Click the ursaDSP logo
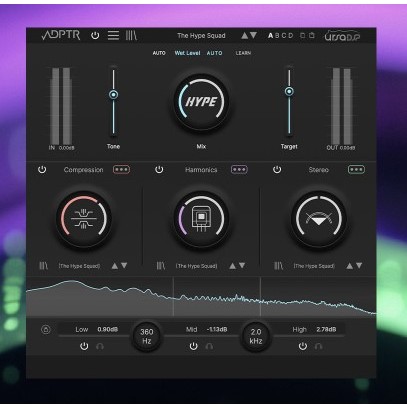Screen dimensions: 407x407 343,36
